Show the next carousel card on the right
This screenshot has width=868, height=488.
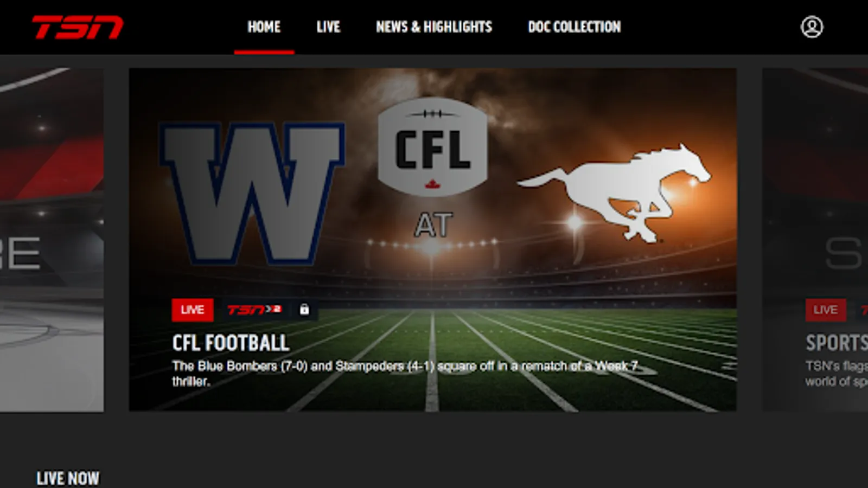(815, 240)
